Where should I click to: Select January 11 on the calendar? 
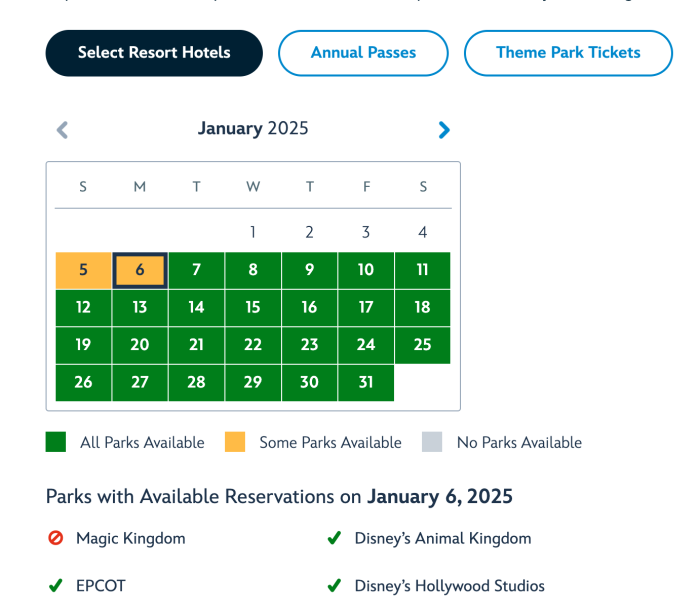pyautogui.click(x=422, y=270)
